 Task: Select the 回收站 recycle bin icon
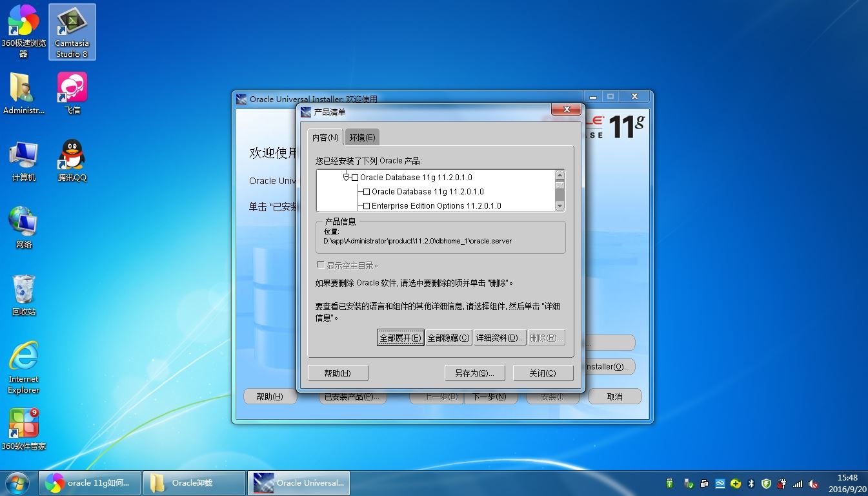[24, 295]
